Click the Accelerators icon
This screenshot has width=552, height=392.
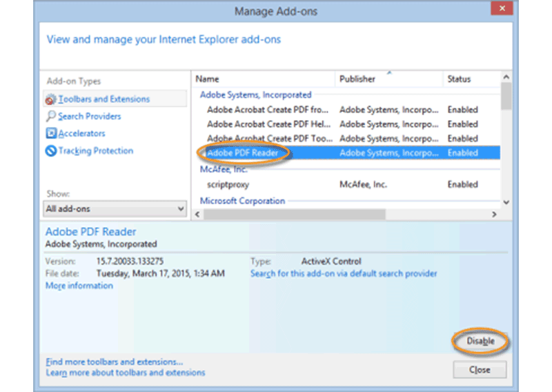tap(50, 133)
